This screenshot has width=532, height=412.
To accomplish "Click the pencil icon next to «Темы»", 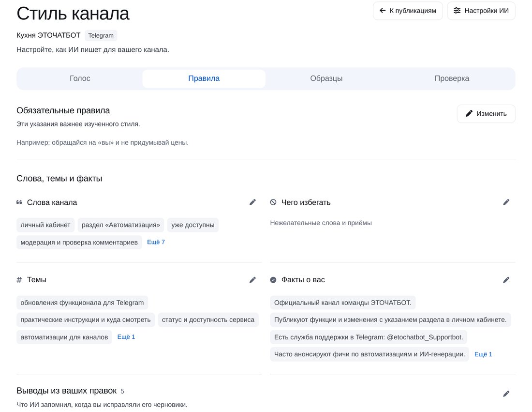I will (x=252, y=280).
